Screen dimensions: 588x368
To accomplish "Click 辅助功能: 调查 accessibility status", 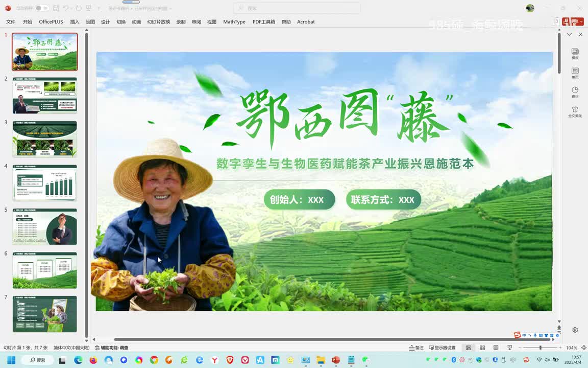I will tap(111, 348).
